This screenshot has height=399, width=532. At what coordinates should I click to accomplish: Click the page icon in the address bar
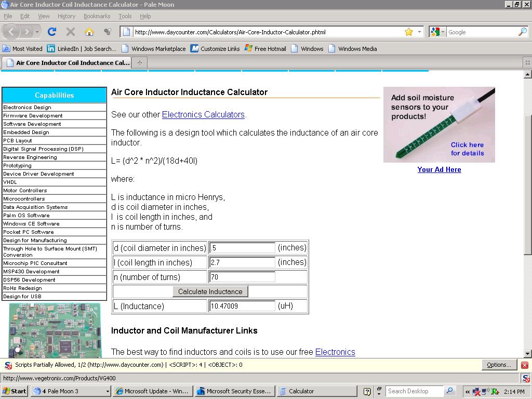pyautogui.click(x=126, y=32)
